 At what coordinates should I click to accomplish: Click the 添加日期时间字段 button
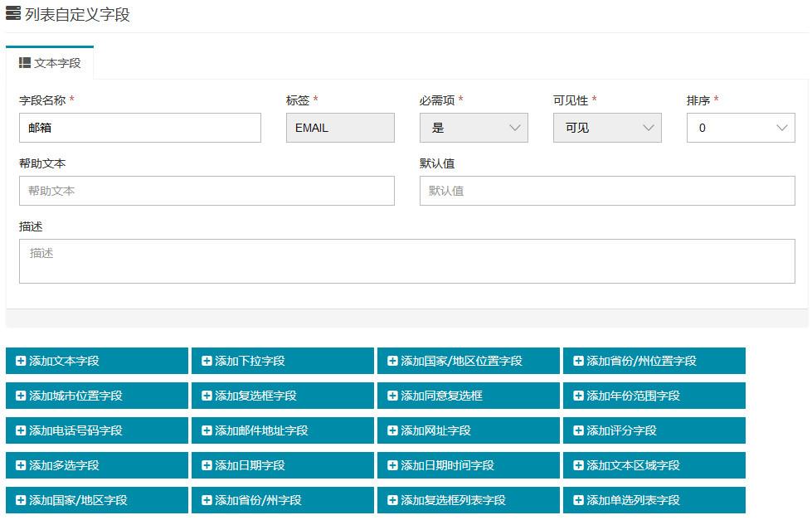tap(469, 465)
